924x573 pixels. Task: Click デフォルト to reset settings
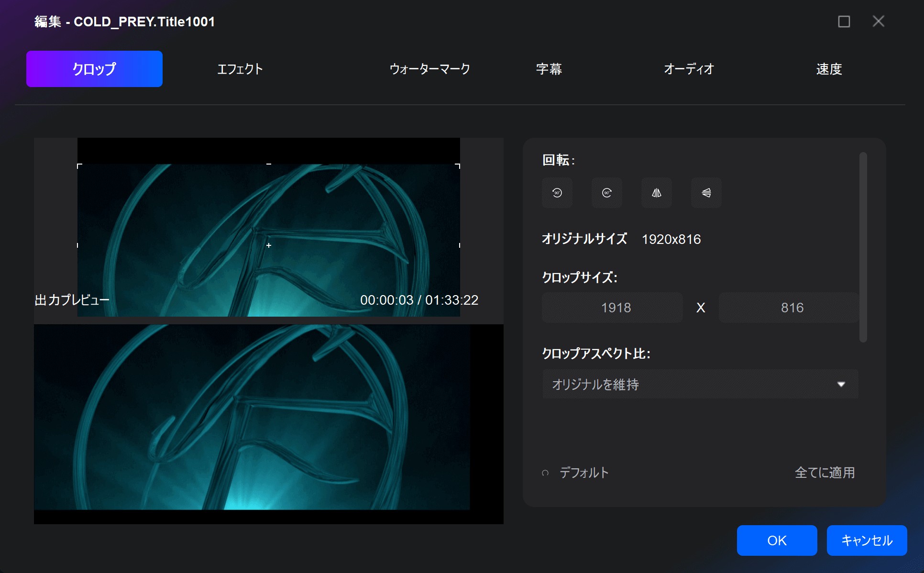[x=584, y=473]
